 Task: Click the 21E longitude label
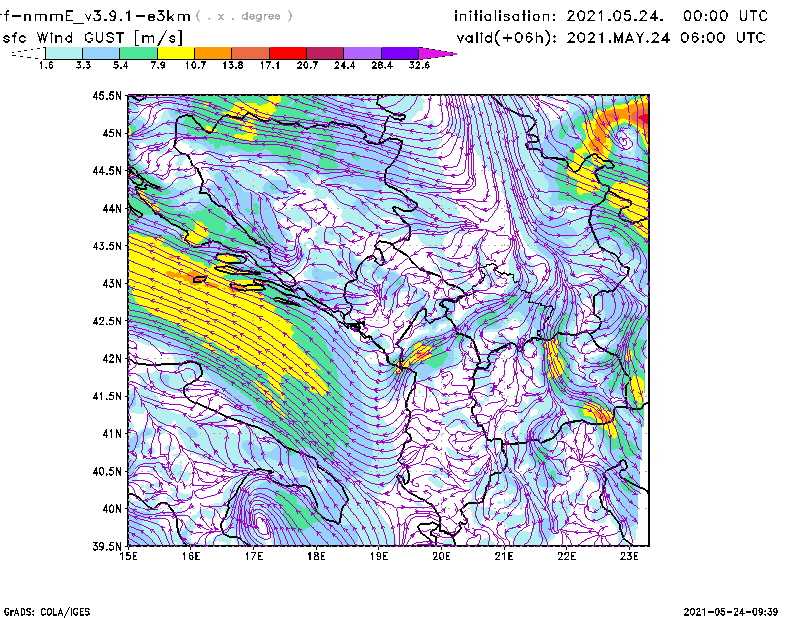[x=504, y=556]
